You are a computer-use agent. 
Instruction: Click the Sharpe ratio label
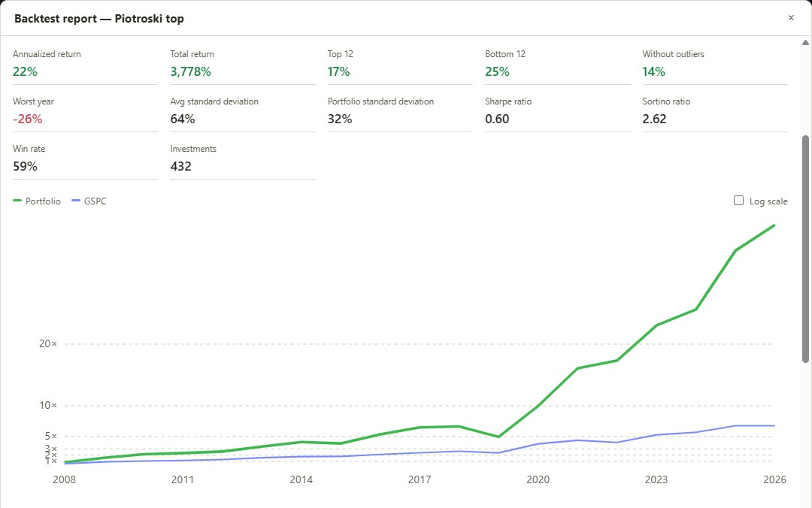tap(508, 101)
